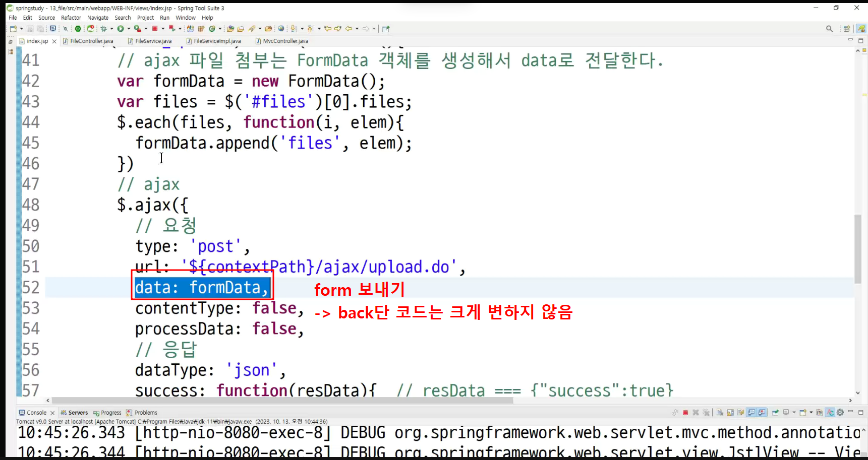Open the Servers view tab
868x460 pixels.
click(74, 413)
